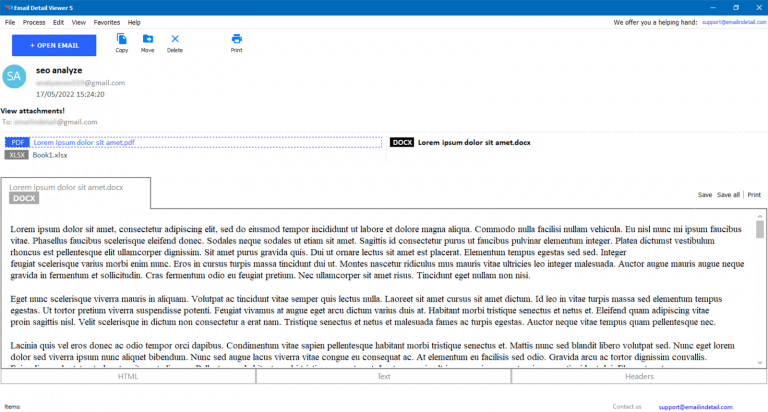Select the Text view tab
768x412 pixels.
[x=383, y=377]
